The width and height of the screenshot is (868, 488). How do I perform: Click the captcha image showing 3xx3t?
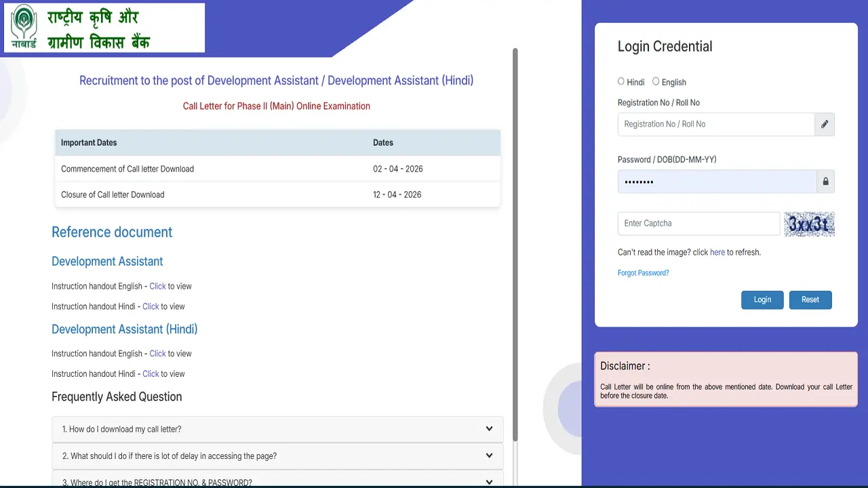click(x=809, y=224)
